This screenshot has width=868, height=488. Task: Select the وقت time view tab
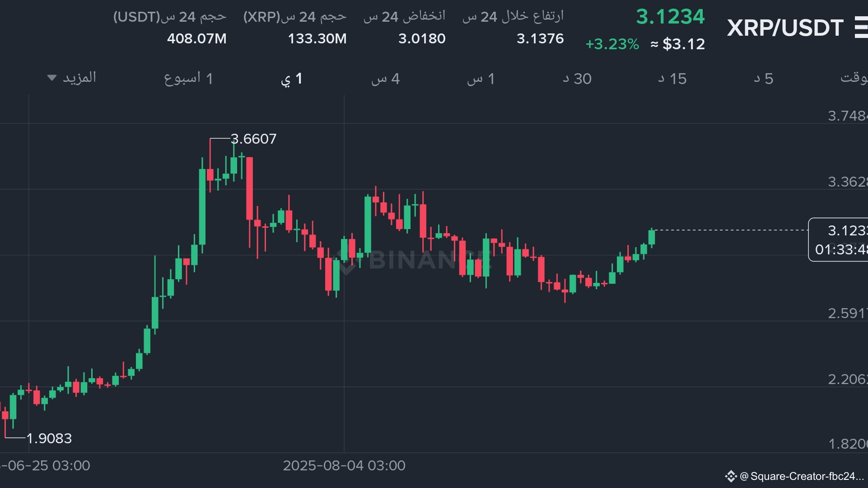pos(854,78)
